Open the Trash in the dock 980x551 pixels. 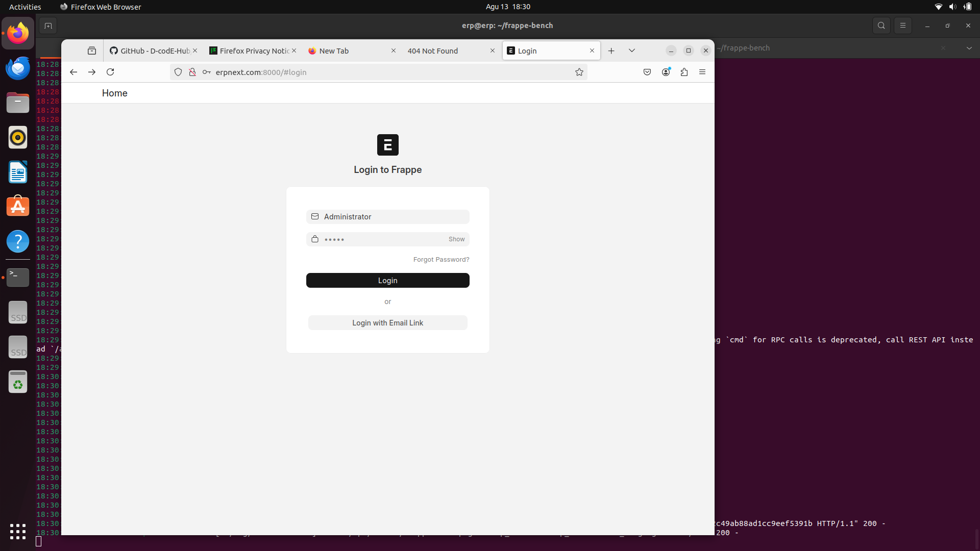(x=18, y=382)
